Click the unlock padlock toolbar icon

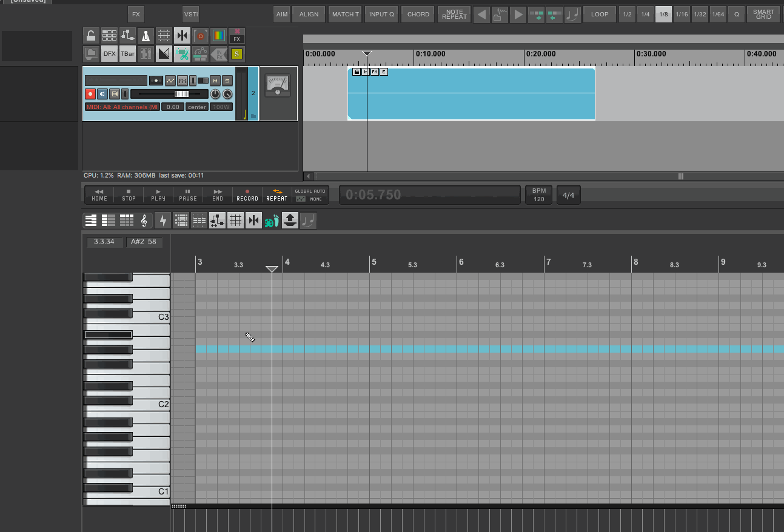91,36
